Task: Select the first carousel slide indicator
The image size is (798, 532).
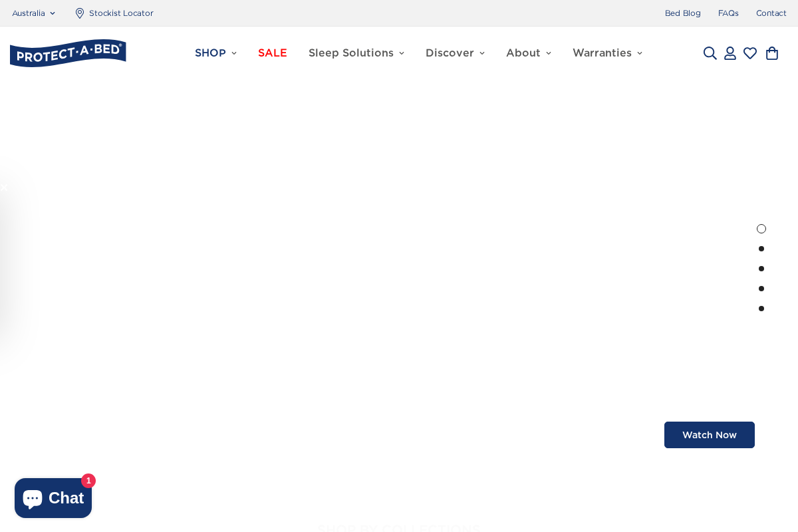Action: (761, 228)
